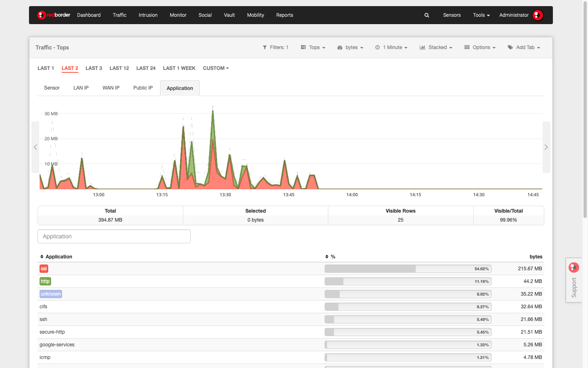Select the secure-http application row

tap(291, 332)
